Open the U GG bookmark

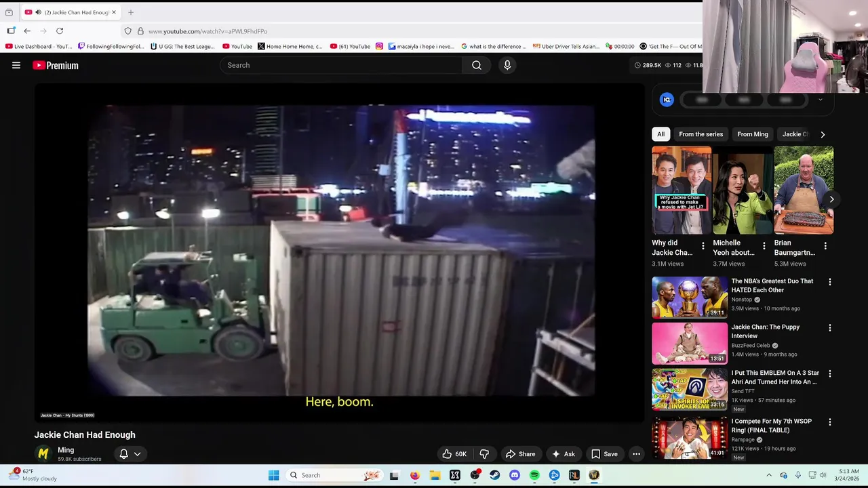point(182,47)
